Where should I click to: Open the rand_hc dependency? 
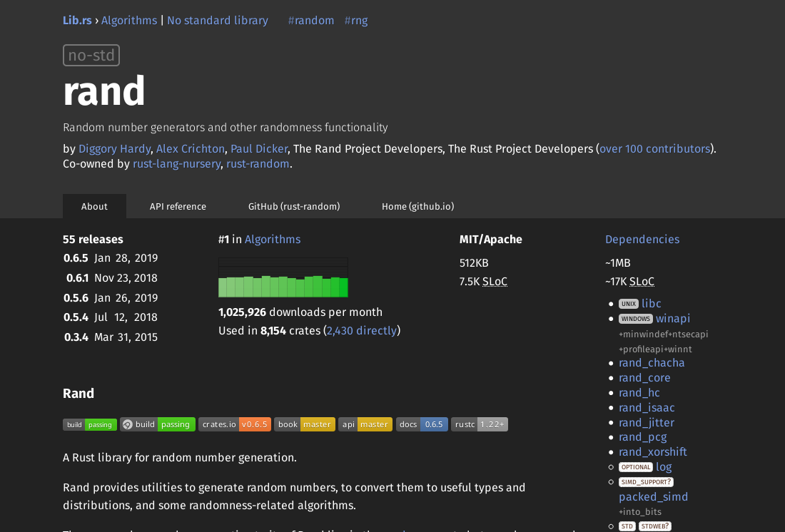tap(639, 393)
